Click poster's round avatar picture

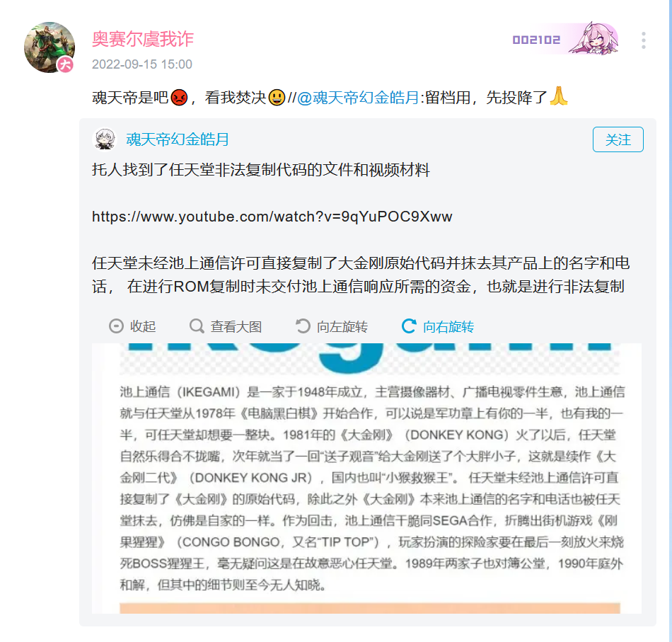click(x=50, y=47)
